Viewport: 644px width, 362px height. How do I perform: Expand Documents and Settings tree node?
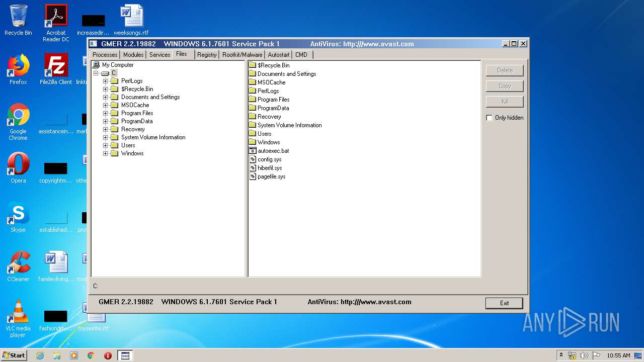coord(106,97)
